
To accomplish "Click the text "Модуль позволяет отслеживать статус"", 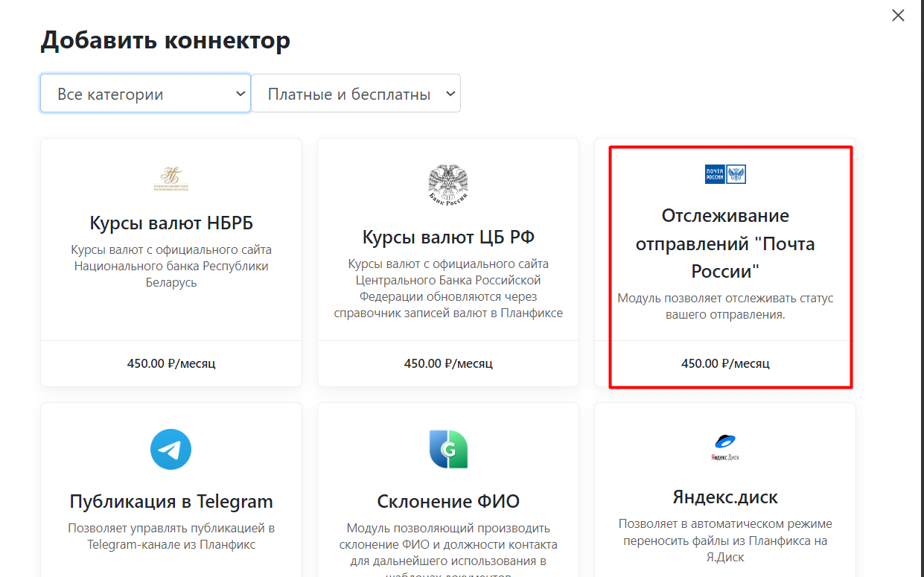I will tap(725, 298).
